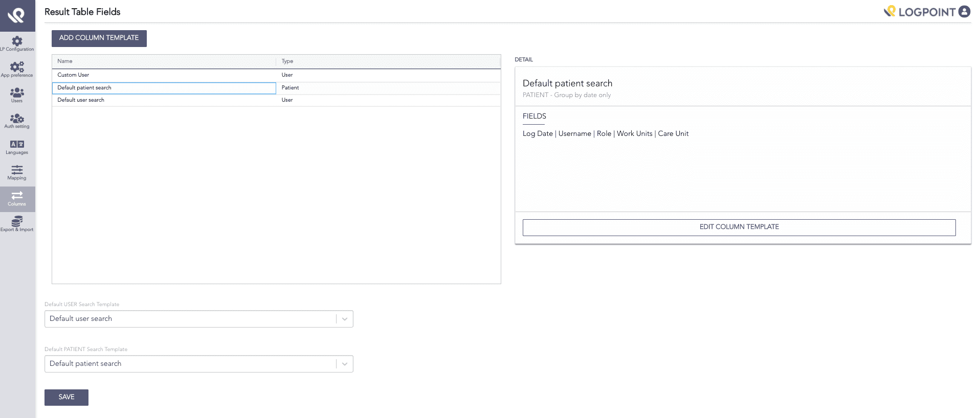
Task: Open LP Configuration from sidebar
Action: (17, 42)
